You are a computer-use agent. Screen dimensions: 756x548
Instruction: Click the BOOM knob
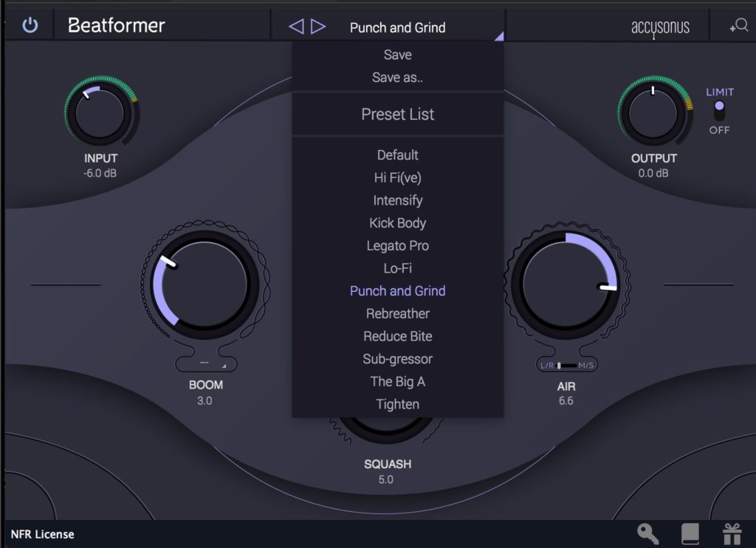click(x=205, y=284)
